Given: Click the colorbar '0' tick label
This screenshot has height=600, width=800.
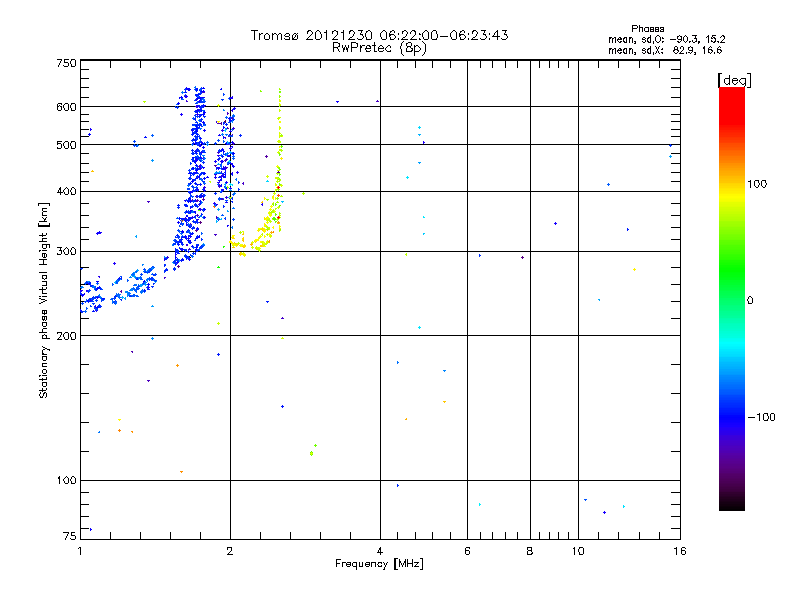Looking at the screenshot, I should [x=750, y=300].
